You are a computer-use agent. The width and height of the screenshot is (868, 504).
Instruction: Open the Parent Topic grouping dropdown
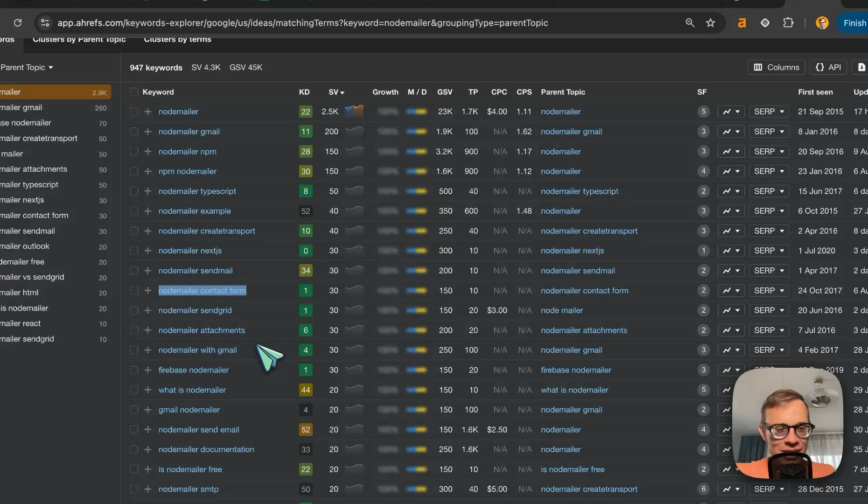27,67
